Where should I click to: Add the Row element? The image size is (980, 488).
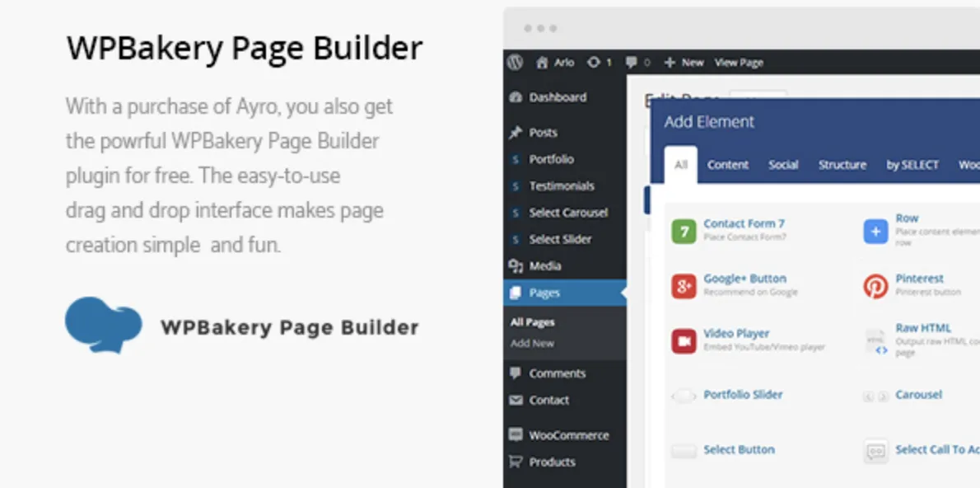point(907,218)
